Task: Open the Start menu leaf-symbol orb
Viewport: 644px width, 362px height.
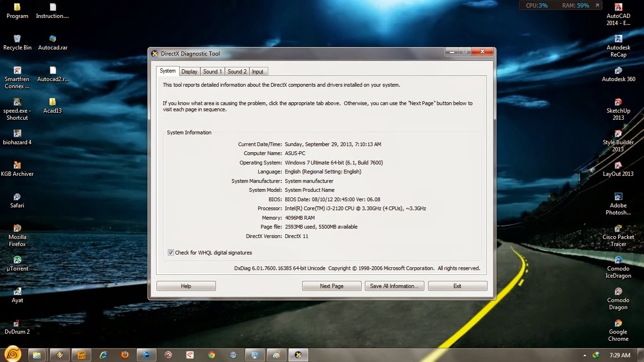Action: pyautogui.click(x=12, y=354)
